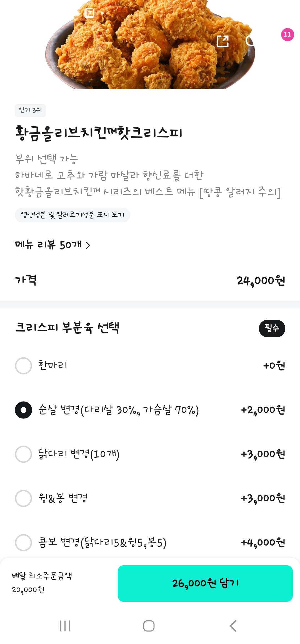Screen dimensions: 300x644
Task: Tap the 황금올리브치킨 핫크리스피 menu title
Action: (x=99, y=133)
